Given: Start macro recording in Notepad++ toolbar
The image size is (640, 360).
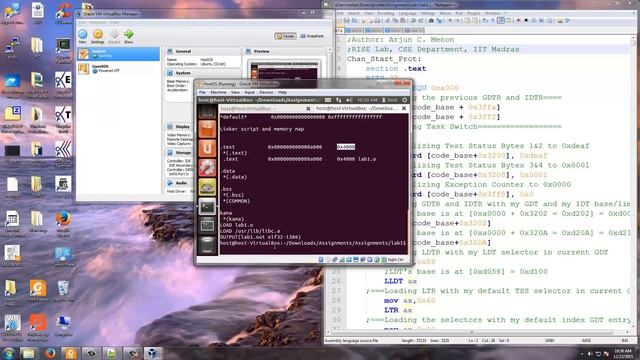Looking at the screenshot, I should 519,20.
